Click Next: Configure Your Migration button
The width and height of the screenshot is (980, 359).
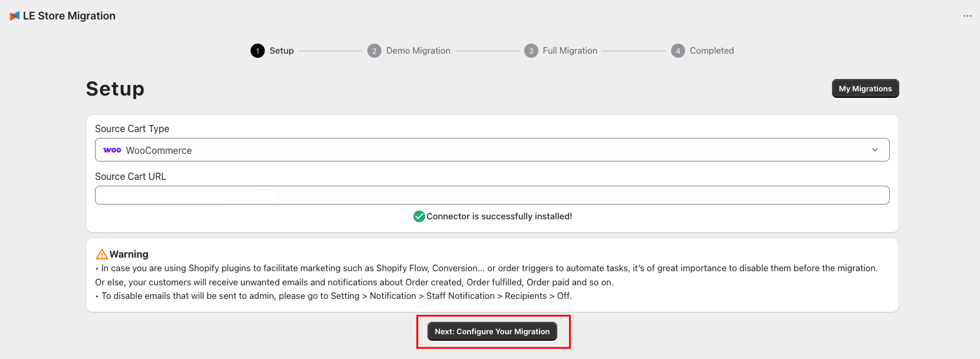[492, 331]
